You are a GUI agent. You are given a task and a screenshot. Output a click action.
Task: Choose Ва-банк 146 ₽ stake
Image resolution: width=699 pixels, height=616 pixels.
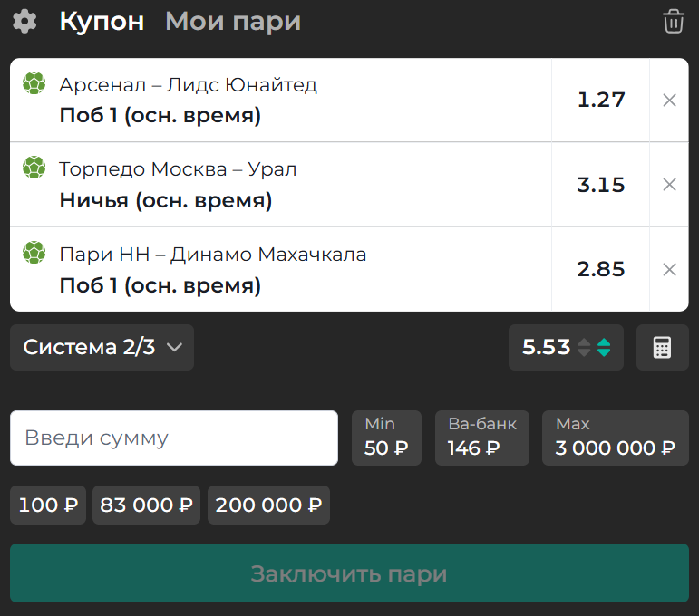point(482,438)
